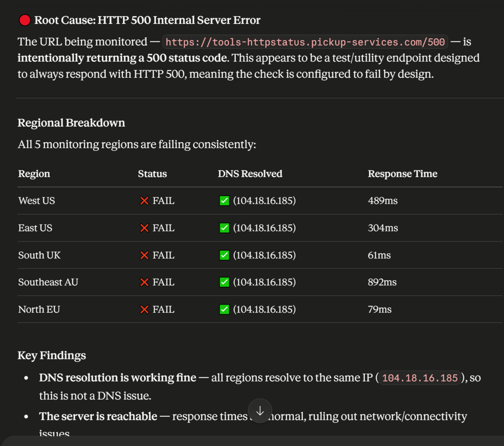Select the North EU region cell
This screenshot has height=446, width=504.
(39, 309)
